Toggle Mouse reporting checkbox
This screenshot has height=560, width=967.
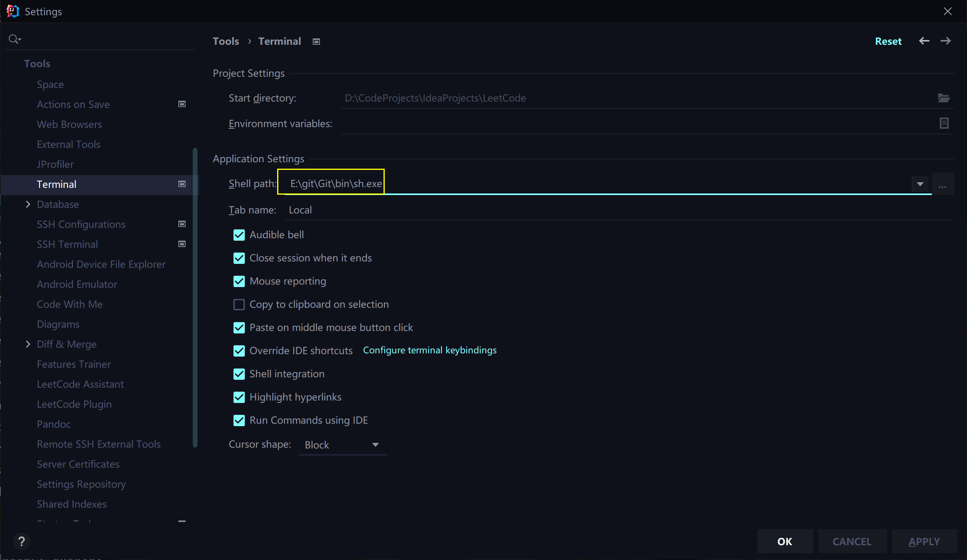239,281
